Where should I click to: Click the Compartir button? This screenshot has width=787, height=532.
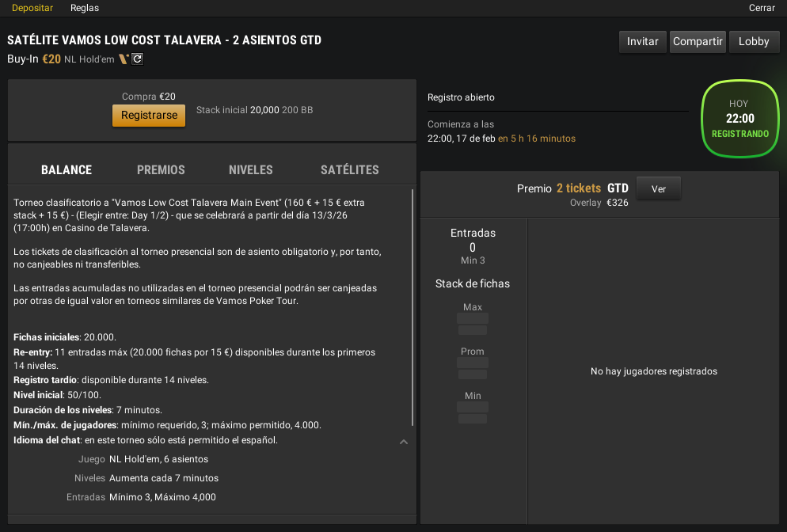coord(698,42)
